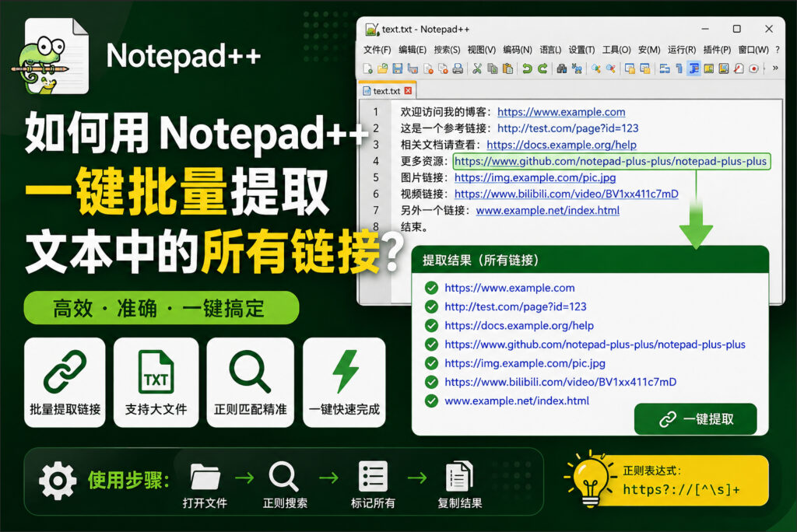
Task: Click https://docs.example.org/help in extraction results
Action: pyautogui.click(x=519, y=325)
